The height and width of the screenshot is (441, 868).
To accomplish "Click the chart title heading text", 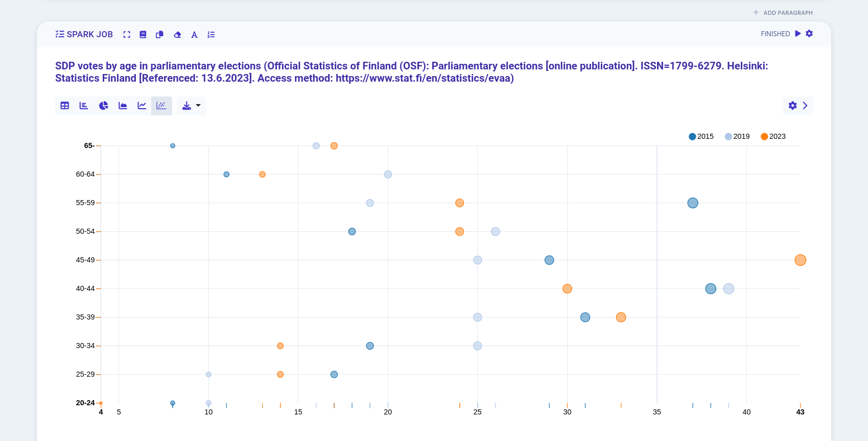I will point(412,72).
